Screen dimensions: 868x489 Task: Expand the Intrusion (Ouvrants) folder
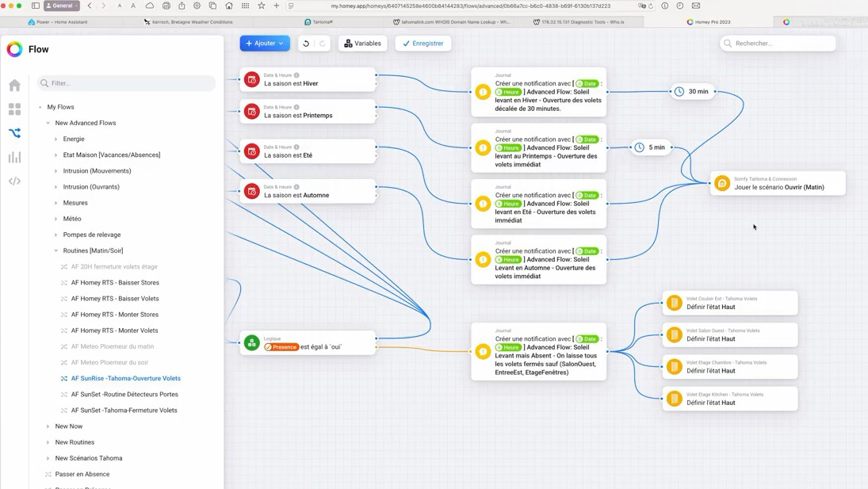tap(56, 187)
